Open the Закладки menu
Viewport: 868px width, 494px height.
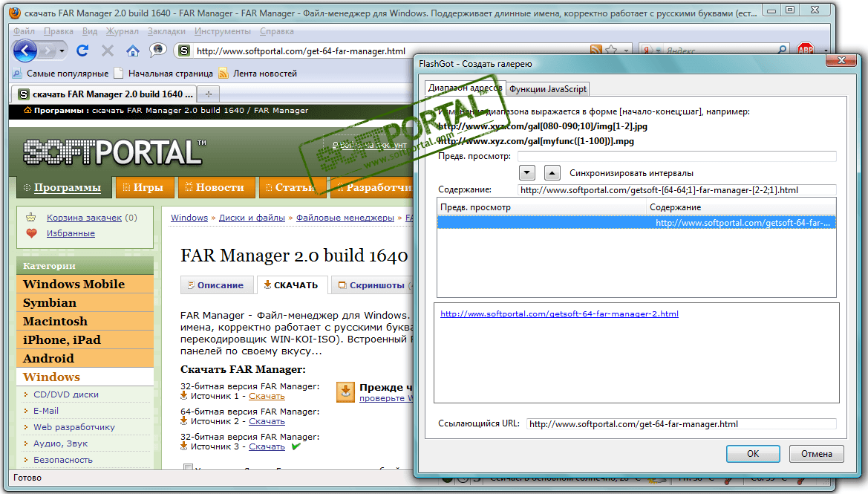[166, 31]
